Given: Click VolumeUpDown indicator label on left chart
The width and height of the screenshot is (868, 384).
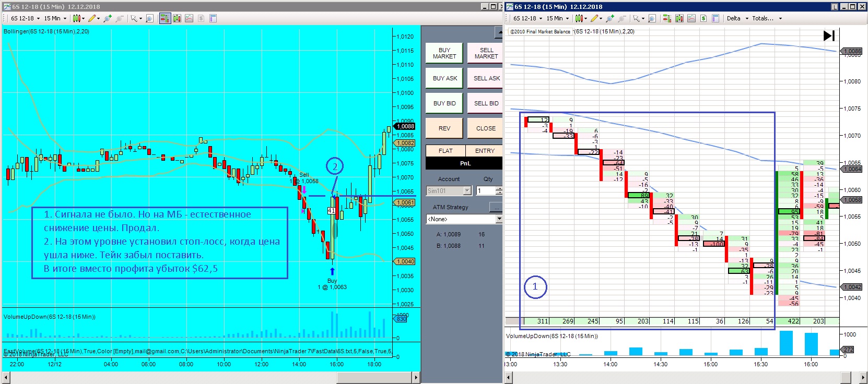Looking at the screenshot, I should 50,317.
